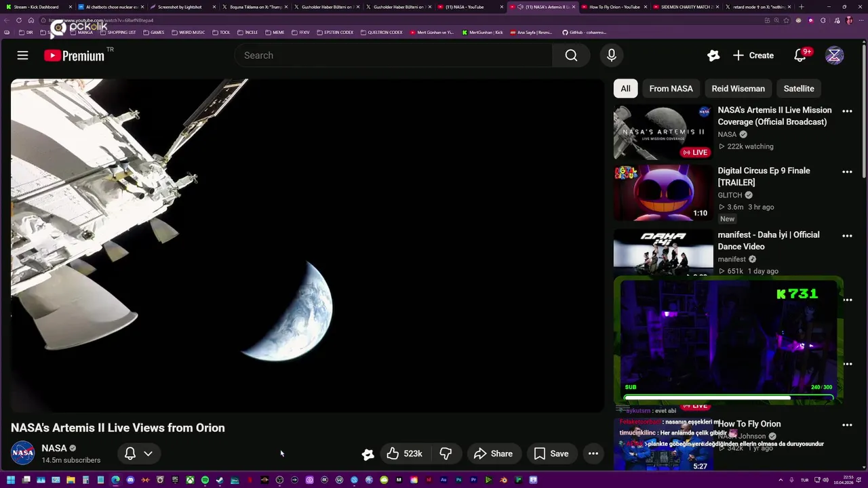This screenshot has width=868, height=488.
Task: Open the GAMES bookmarks folder
Action: coord(154,33)
